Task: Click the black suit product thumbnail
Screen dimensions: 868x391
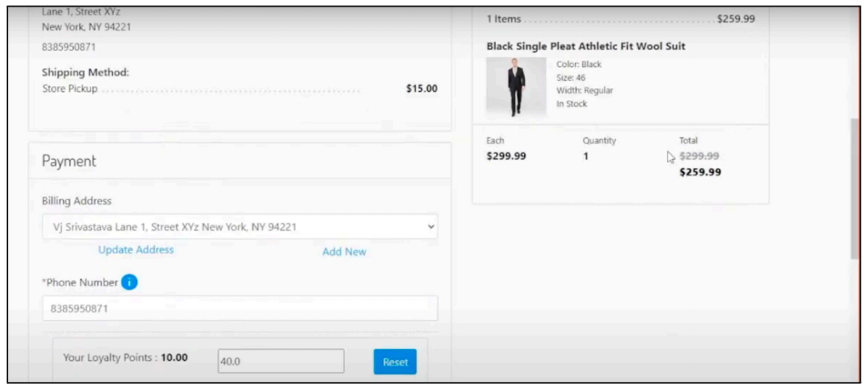Action: click(516, 87)
